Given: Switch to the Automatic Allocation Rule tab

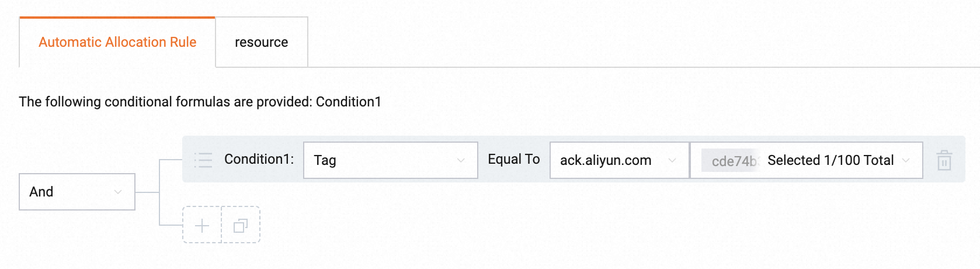Looking at the screenshot, I should pyautogui.click(x=117, y=42).
